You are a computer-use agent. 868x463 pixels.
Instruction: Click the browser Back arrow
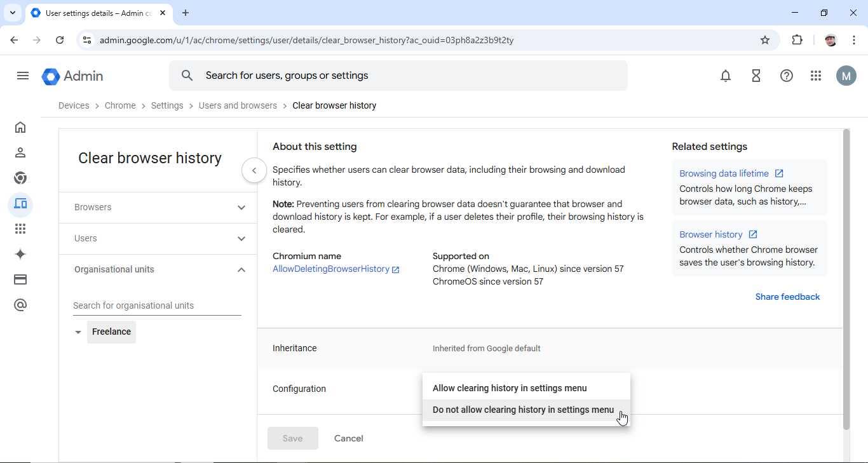tap(15, 40)
